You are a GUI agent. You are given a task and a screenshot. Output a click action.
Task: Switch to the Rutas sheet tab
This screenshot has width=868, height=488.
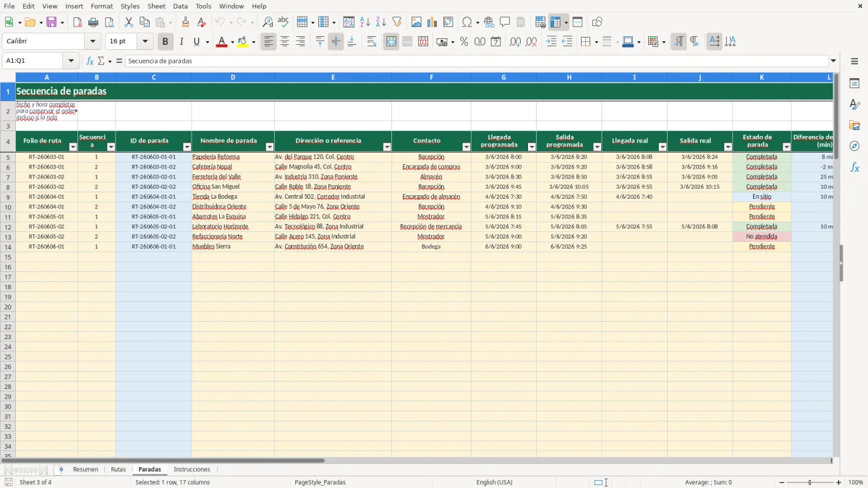[119, 469]
